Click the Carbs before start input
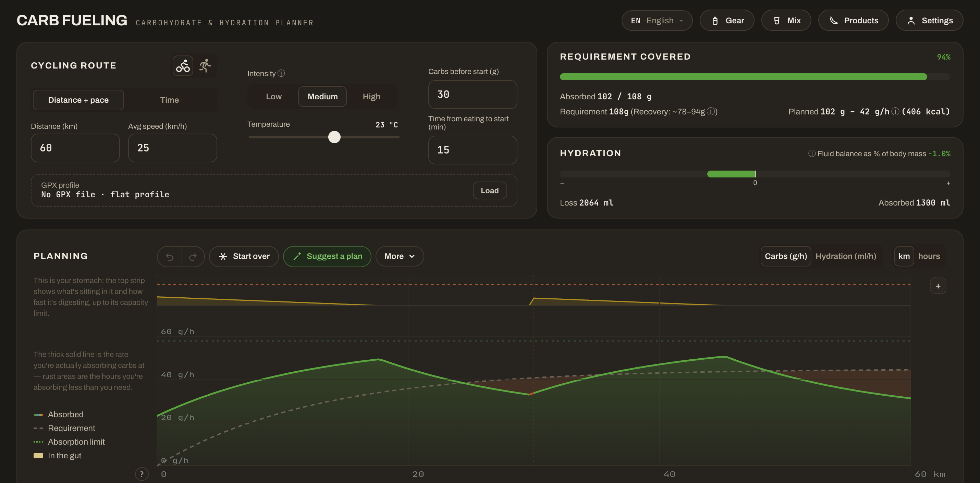Screen dimensions: 980x483 (x=473, y=94)
